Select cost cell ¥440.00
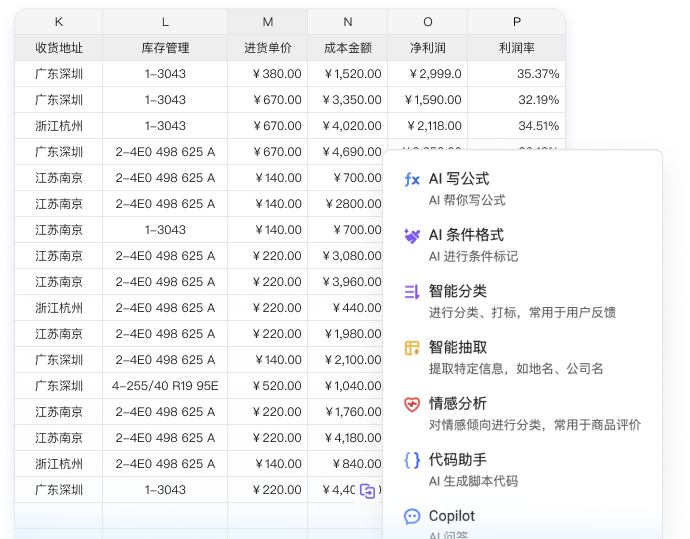The width and height of the screenshot is (690, 539). pos(345,307)
